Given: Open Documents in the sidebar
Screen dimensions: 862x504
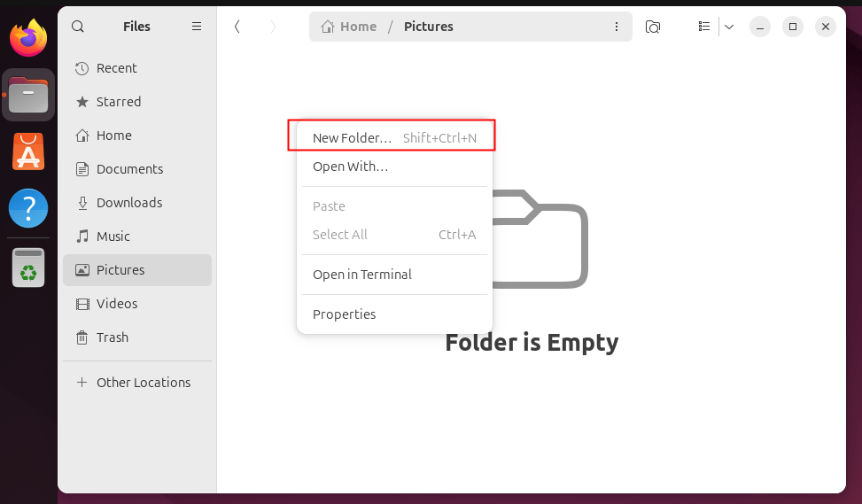Looking at the screenshot, I should click(x=137, y=168).
